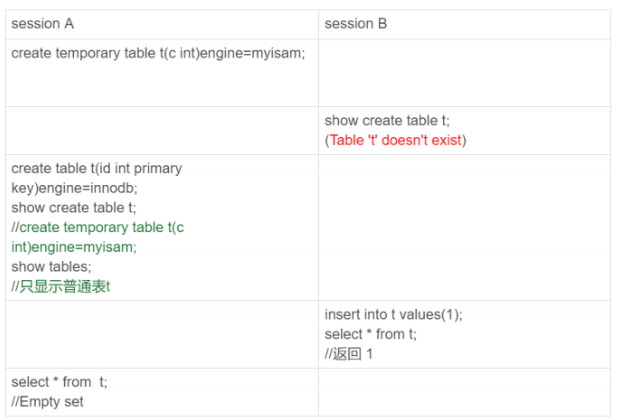Click the "//返回 1" comment
Viewport: 619px width, 420px height.
(349, 353)
